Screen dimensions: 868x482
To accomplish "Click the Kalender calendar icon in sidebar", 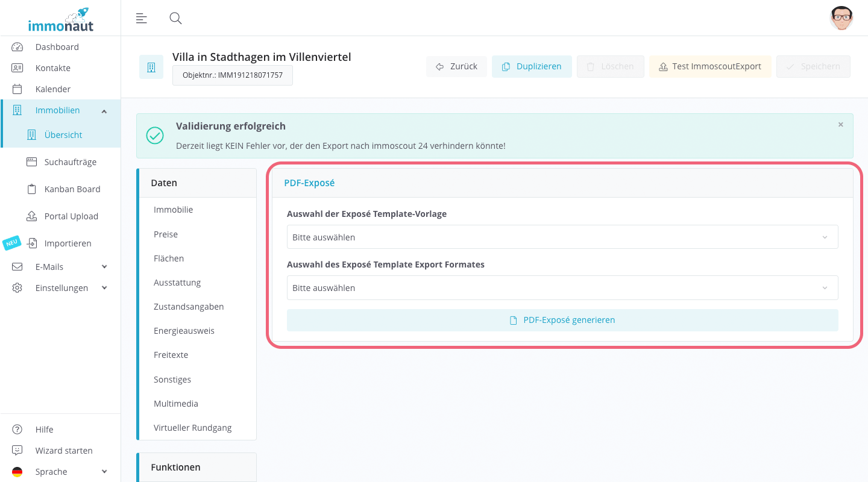I will tap(17, 89).
